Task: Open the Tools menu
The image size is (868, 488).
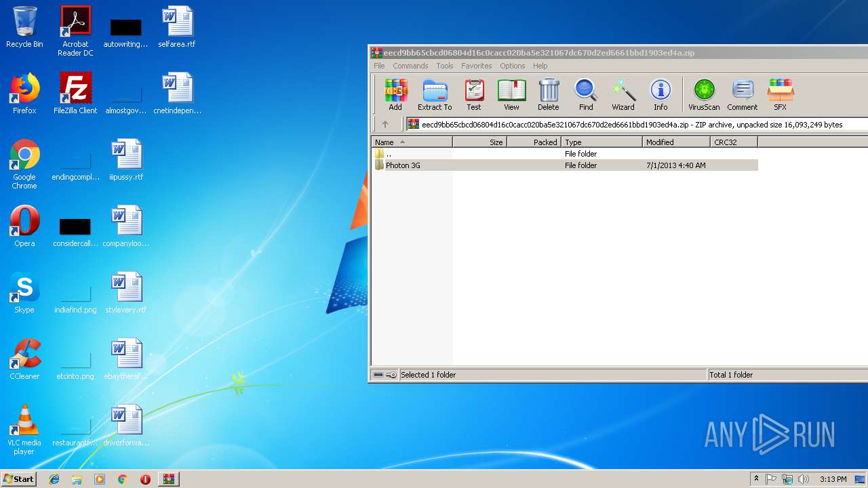Action: [445, 66]
